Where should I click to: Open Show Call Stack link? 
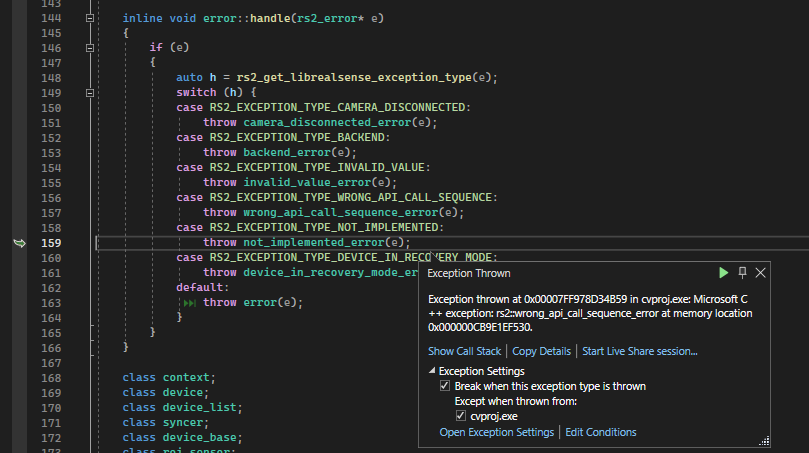(464, 351)
